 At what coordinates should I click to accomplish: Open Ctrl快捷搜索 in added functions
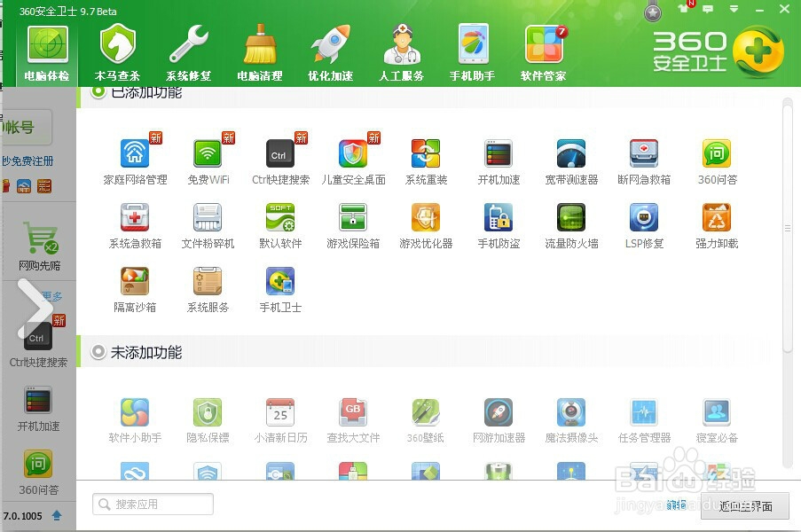pyautogui.click(x=280, y=162)
